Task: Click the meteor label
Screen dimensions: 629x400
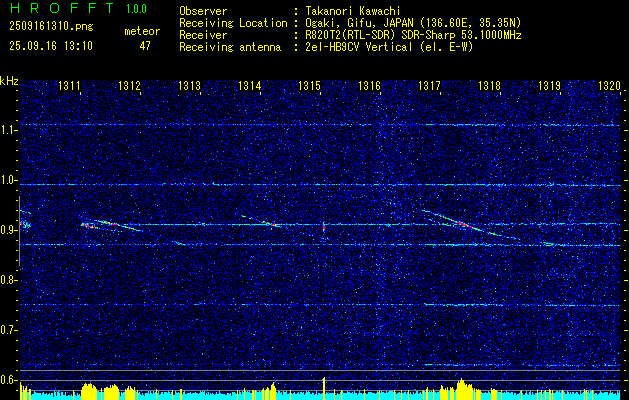Action: click(x=142, y=31)
